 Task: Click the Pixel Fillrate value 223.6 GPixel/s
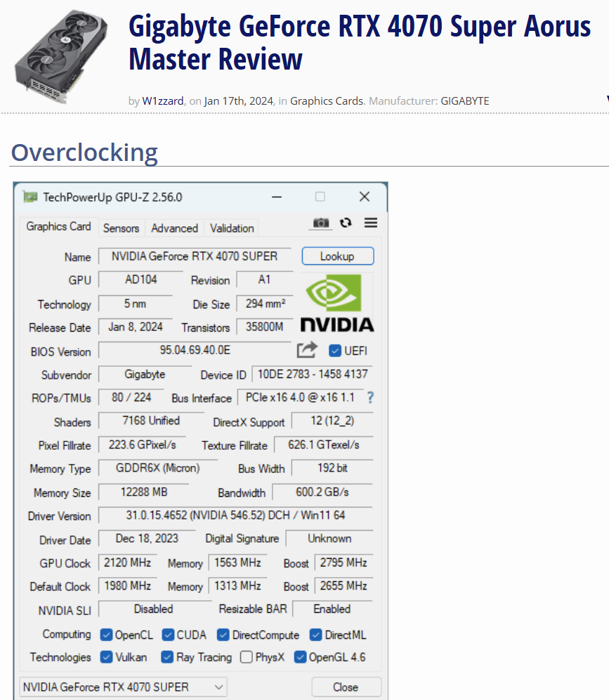coord(143,445)
